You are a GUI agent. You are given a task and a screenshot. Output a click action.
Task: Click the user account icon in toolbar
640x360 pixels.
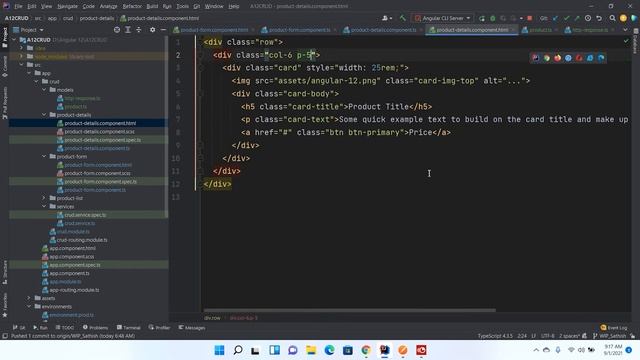coord(386,18)
